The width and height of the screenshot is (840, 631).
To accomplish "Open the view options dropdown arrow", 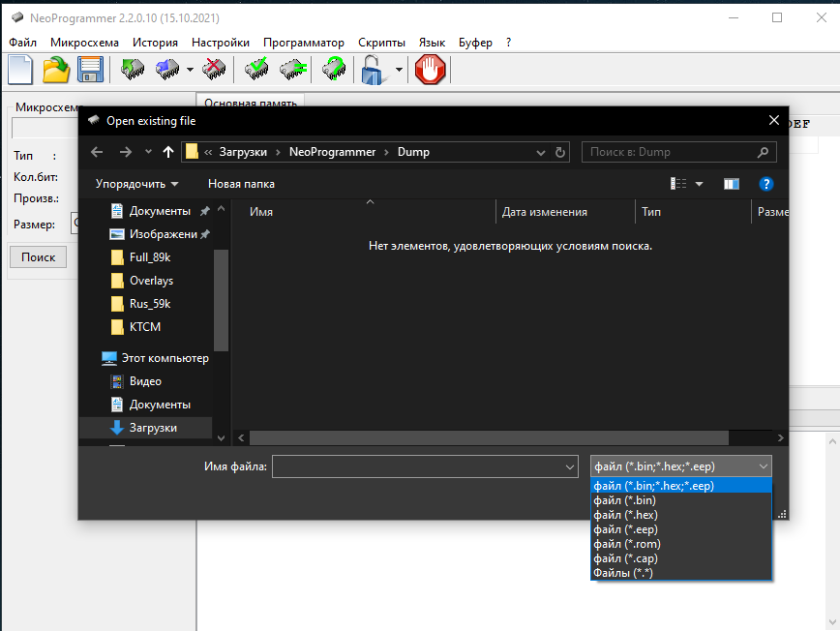I will click(699, 184).
